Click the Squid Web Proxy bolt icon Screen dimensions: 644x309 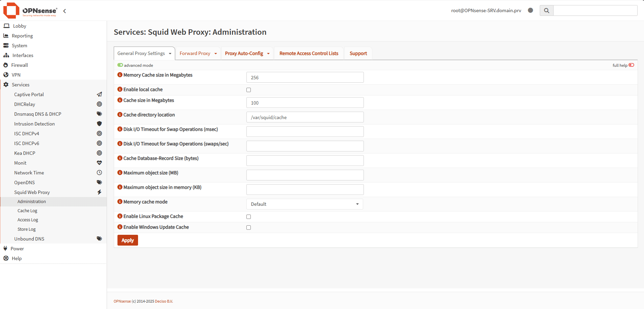tap(99, 192)
